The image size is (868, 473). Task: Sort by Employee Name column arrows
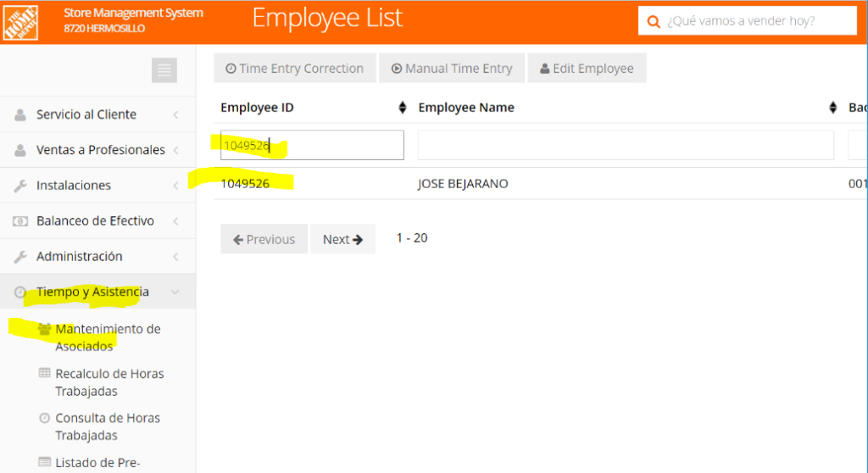pyautogui.click(x=832, y=108)
